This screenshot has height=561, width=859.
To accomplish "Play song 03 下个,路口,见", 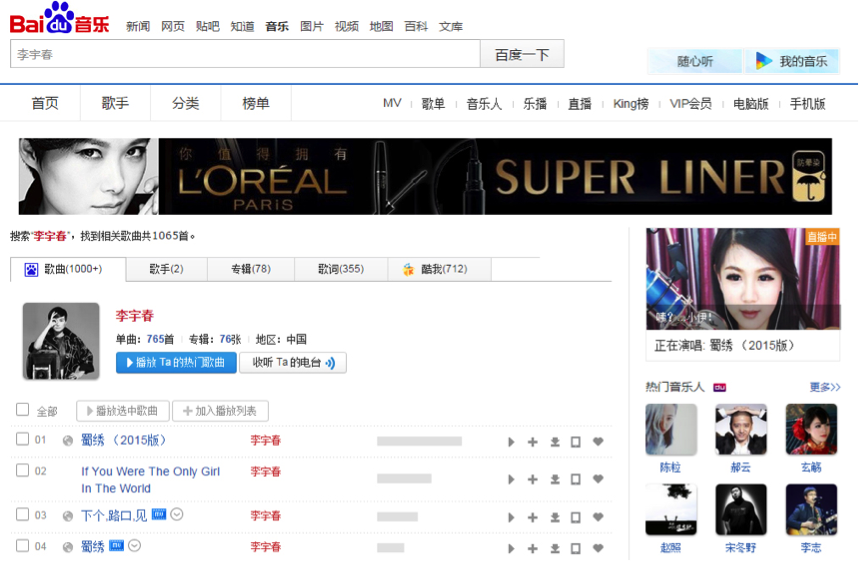I will coord(511,517).
